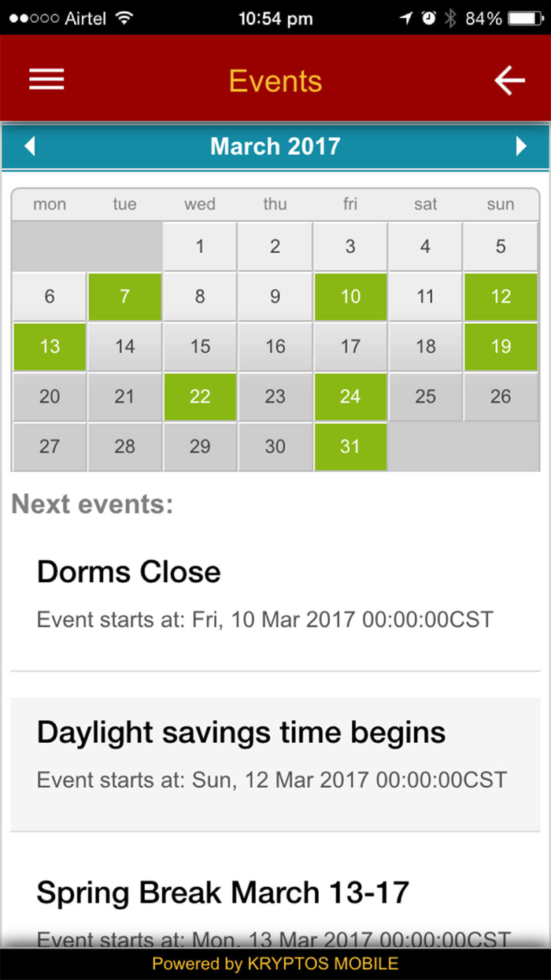Pick March 19 event day
The image size is (551, 980).
(x=501, y=347)
